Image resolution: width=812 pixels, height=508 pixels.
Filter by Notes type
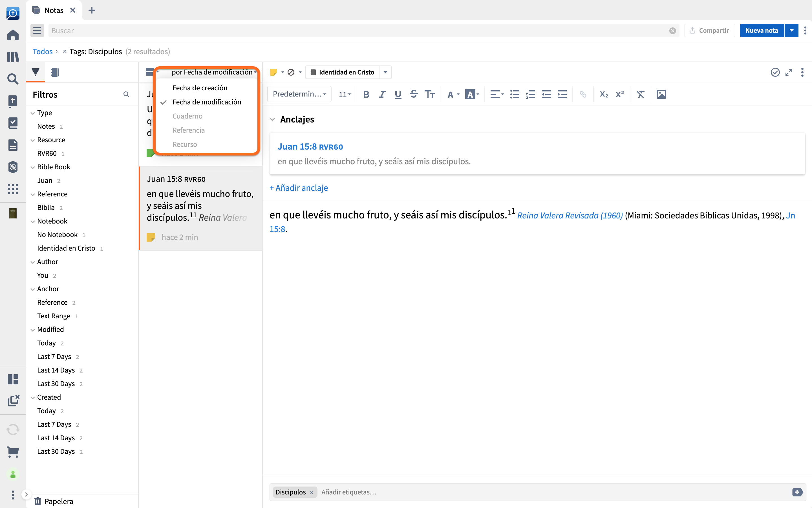[x=46, y=126]
